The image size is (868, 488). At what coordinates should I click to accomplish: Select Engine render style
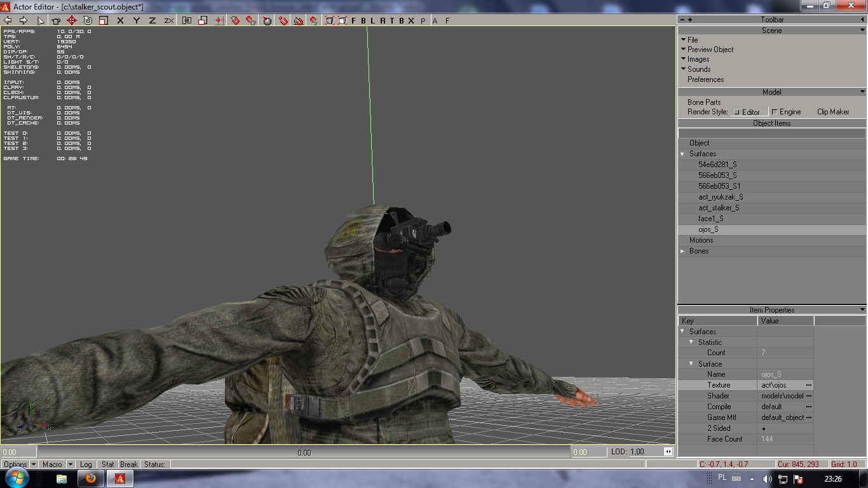[x=787, y=112]
